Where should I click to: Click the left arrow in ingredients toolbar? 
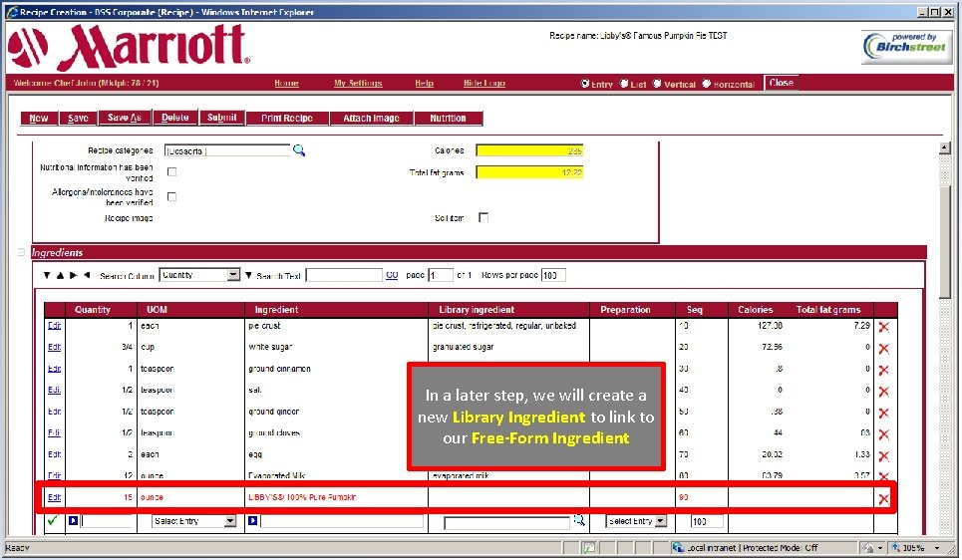click(x=87, y=275)
